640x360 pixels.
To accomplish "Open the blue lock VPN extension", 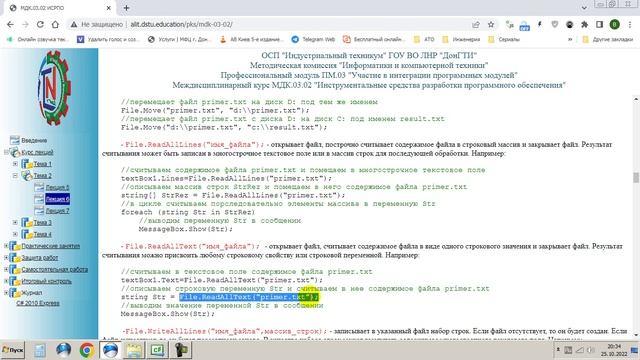I will (x=524, y=25).
